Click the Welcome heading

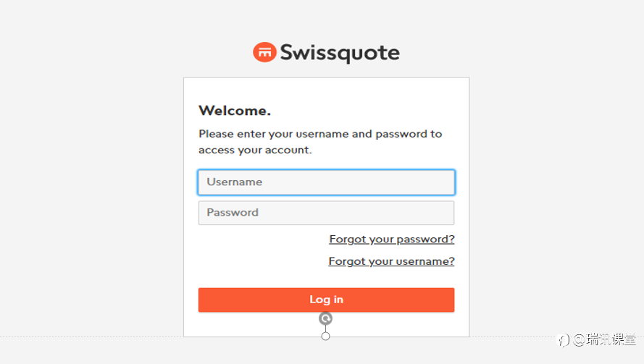pyautogui.click(x=234, y=111)
